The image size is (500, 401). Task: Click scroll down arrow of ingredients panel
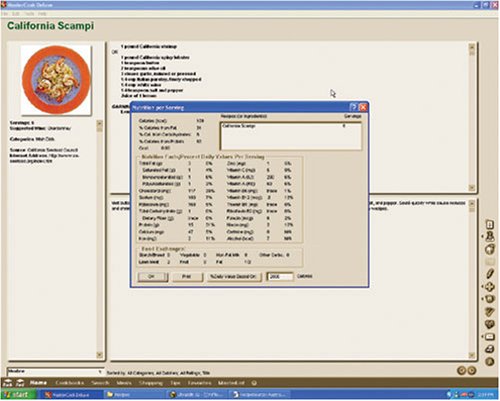click(x=472, y=188)
